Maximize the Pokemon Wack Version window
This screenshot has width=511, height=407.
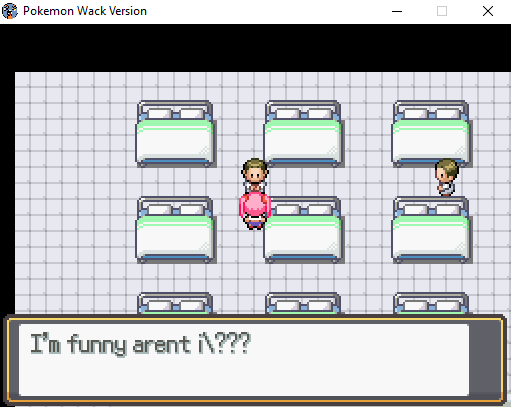[x=442, y=11]
